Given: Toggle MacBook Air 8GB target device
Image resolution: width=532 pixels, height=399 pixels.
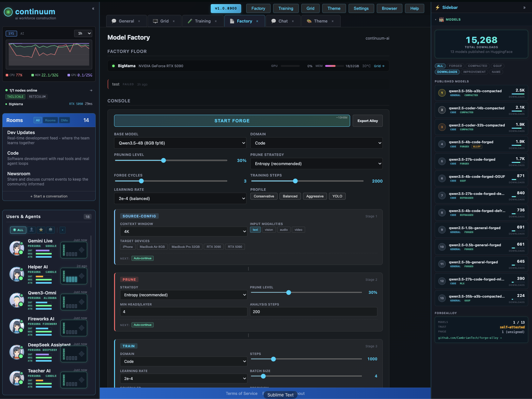Looking at the screenshot, I should pos(152,247).
